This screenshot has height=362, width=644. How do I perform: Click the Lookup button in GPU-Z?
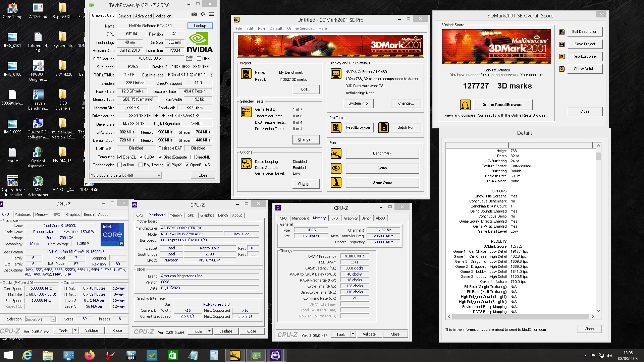click(x=200, y=26)
